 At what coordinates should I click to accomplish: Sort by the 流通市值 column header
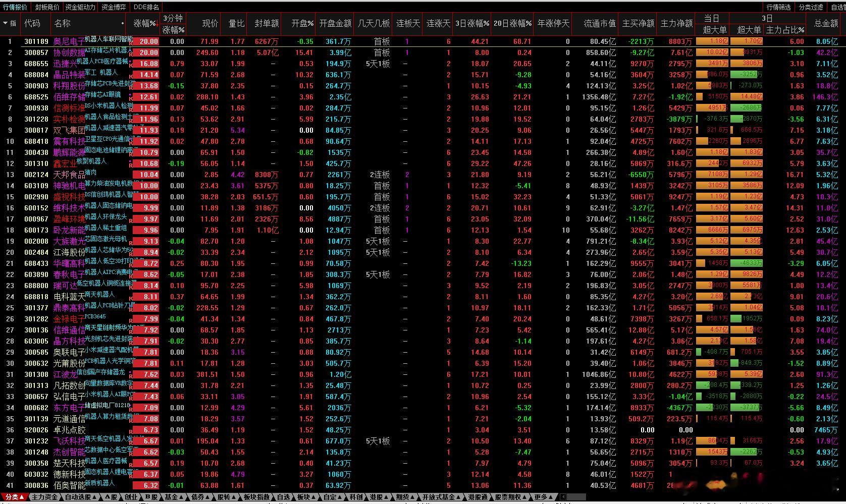click(600, 23)
